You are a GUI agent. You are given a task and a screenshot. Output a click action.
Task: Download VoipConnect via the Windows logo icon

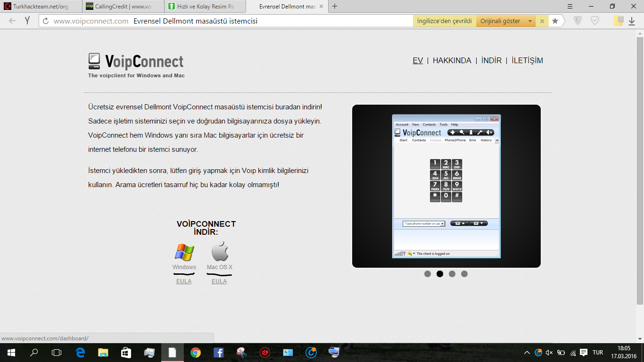tap(184, 252)
